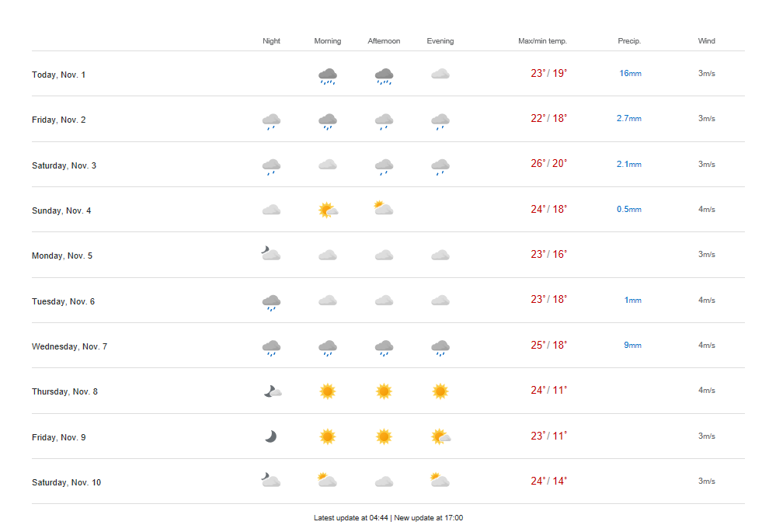Click the 26°/20° temperature for Saturday
Image resolution: width=762 pixels, height=532 pixels.
tap(548, 163)
